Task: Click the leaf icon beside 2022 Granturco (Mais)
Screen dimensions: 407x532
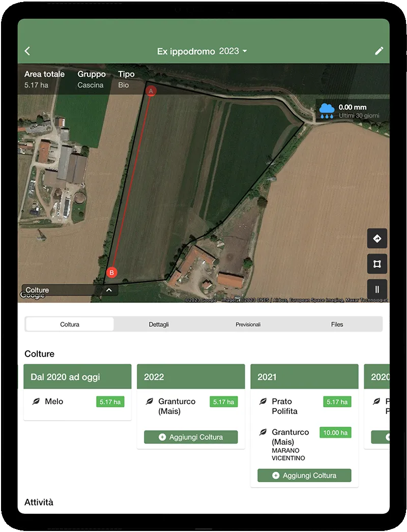Action: [x=150, y=401]
